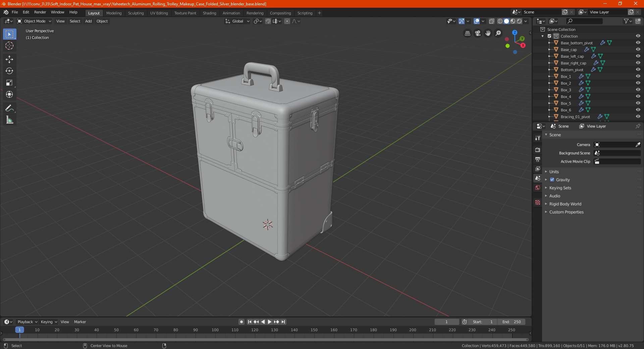644x349 pixels.
Task: Open the Render menu
Action: point(40,12)
